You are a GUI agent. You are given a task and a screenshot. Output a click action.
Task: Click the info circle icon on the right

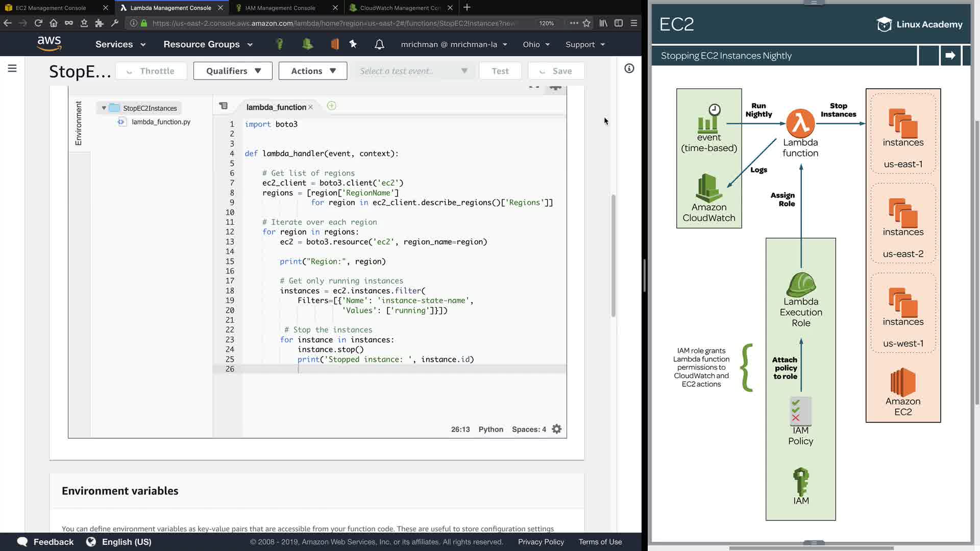coord(629,68)
